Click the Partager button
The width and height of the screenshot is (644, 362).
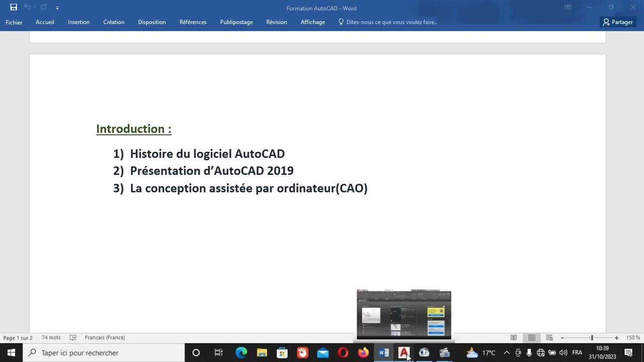(x=618, y=22)
